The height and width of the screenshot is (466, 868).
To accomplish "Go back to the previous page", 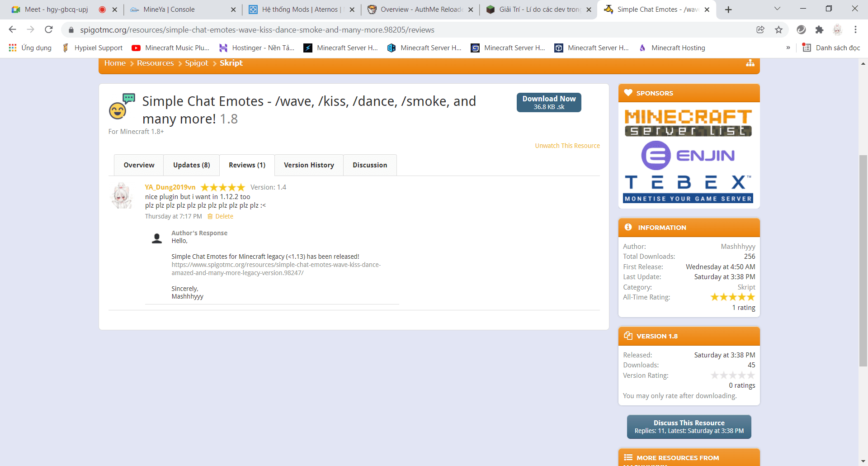I will pos(12,29).
